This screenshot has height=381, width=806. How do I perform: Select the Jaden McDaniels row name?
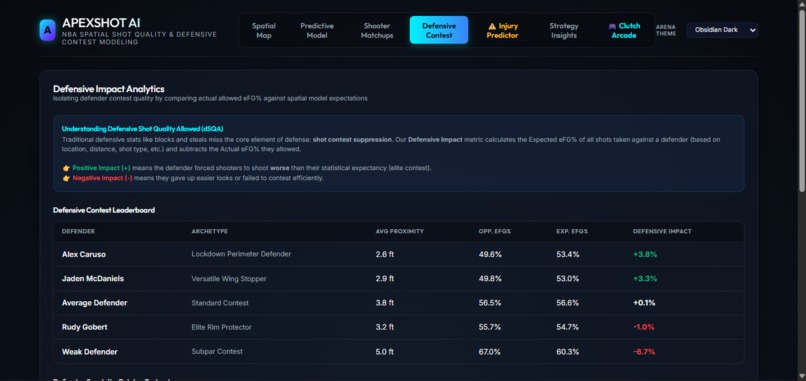[x=93, y=279]
